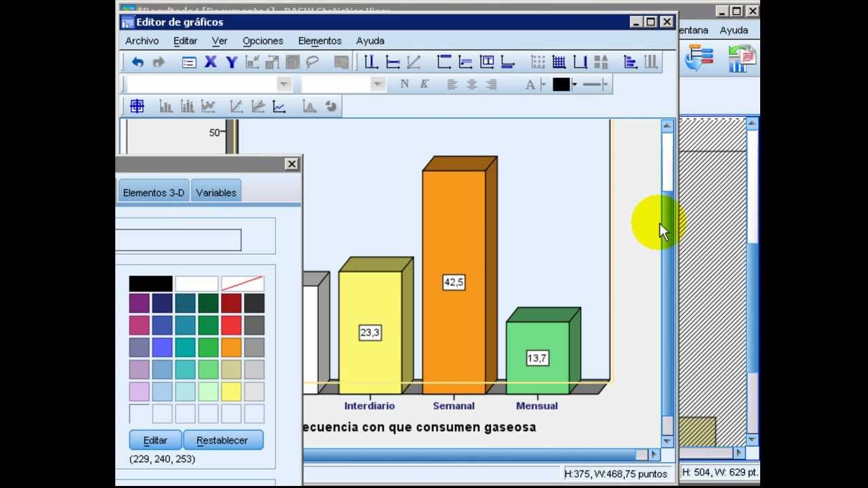Toggle italic K text formatting
This screenshot has width=868, height=488.
[x=424, y=84]
